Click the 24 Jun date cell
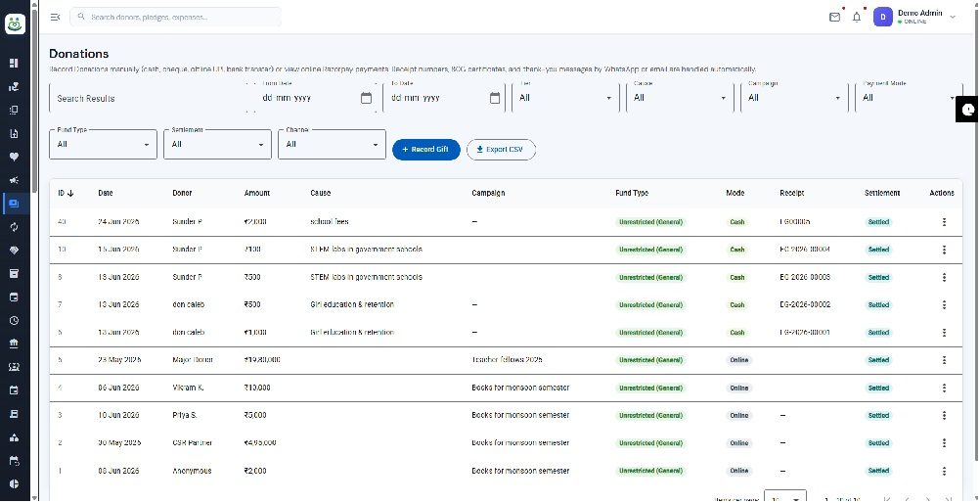 point(118,222)
